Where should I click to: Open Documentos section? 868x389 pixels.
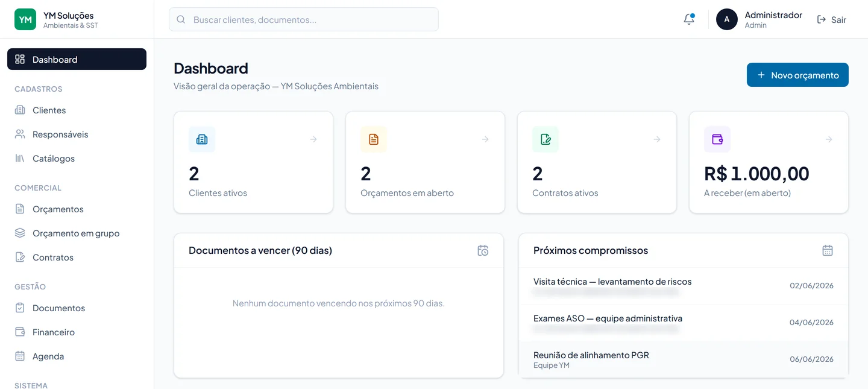77,308
